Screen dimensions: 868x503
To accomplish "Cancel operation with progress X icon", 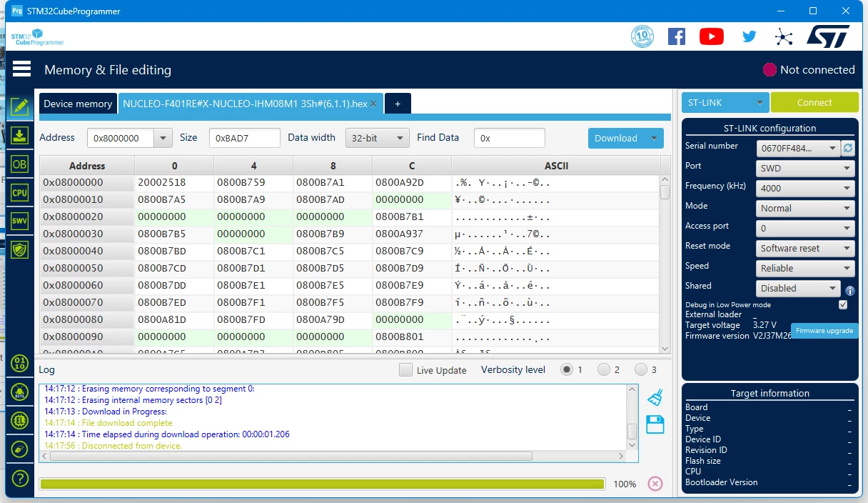I will [655, 484].
